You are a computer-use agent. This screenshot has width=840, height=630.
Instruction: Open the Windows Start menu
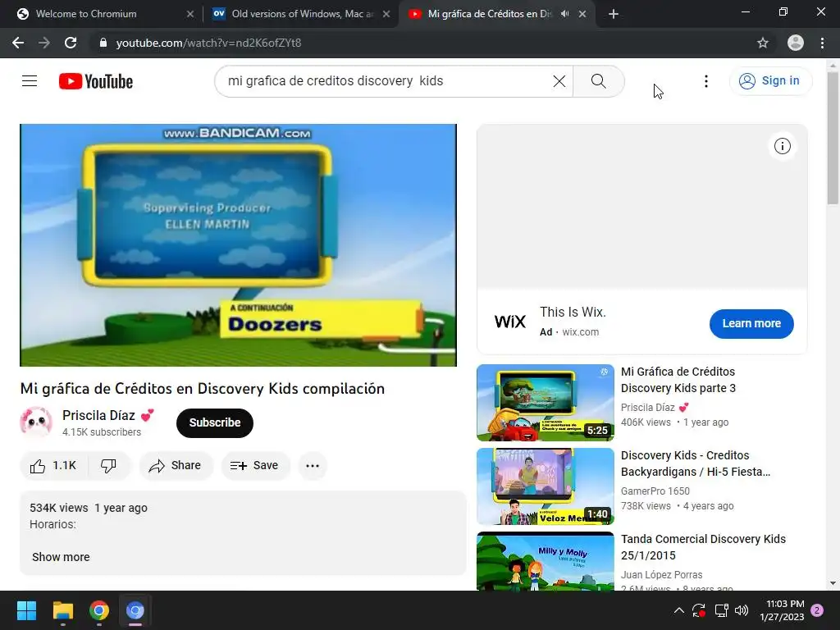[x=26, y=610]
